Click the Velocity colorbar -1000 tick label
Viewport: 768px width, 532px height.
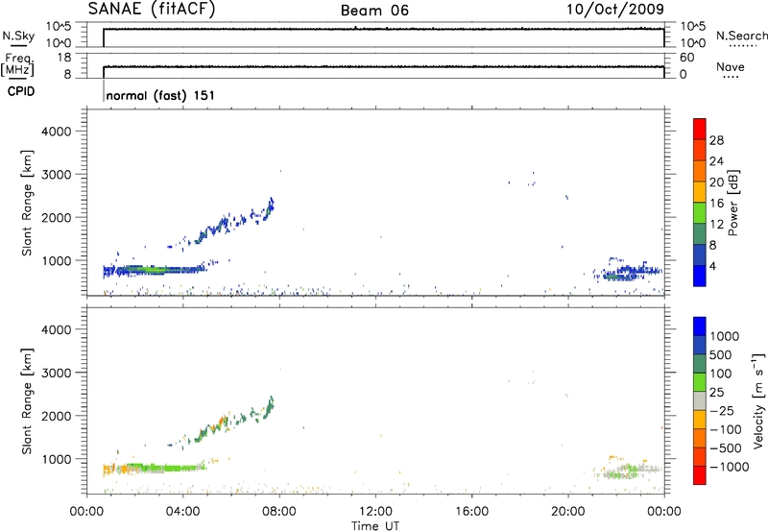(729, 467)
